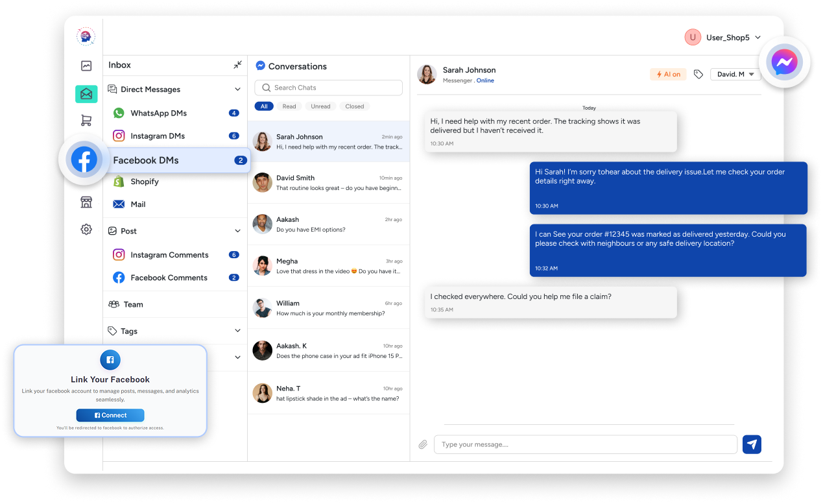Open William conversation
Viewport: 823px width, 504px height.
pyautogui.click(x=328, y=308)
